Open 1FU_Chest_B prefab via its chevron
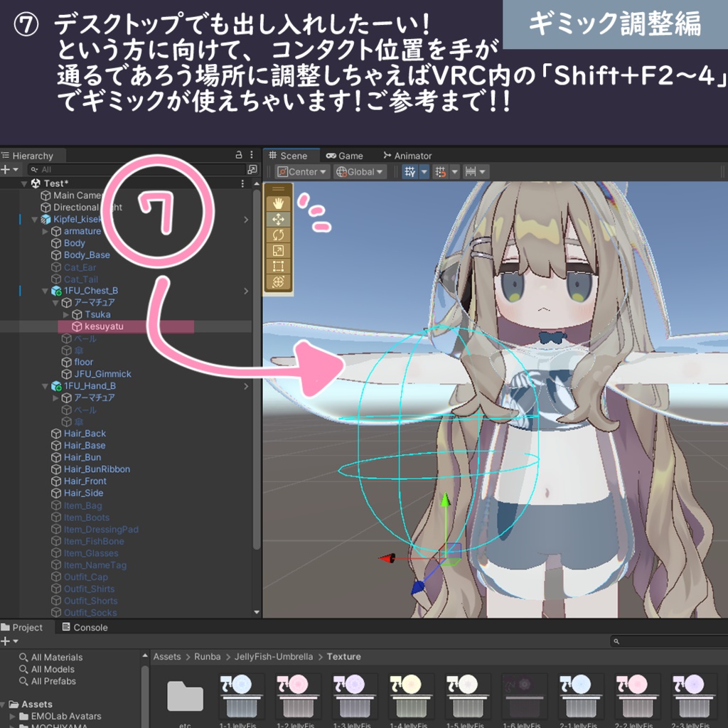The height and width of the screenshot is (728, 728). pyautogui.click(x=246, y=291)
